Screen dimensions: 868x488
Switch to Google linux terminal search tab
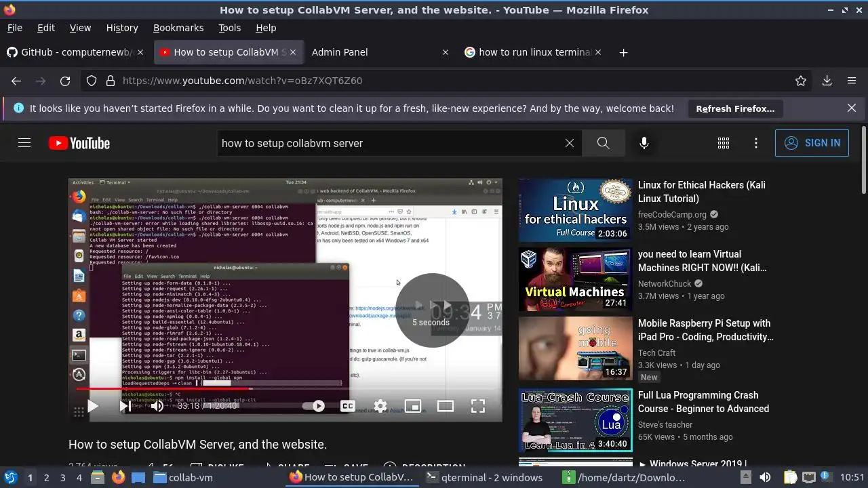point(532,52)
